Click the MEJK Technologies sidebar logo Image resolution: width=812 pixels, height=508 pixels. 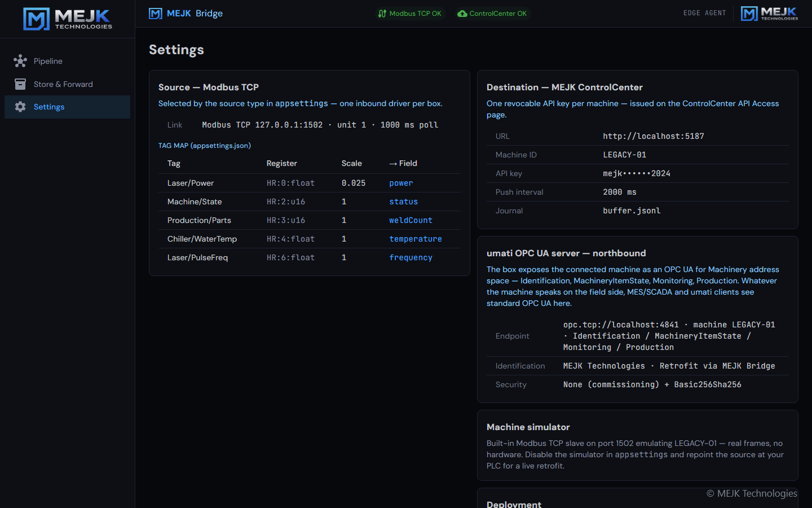point(68,19)
